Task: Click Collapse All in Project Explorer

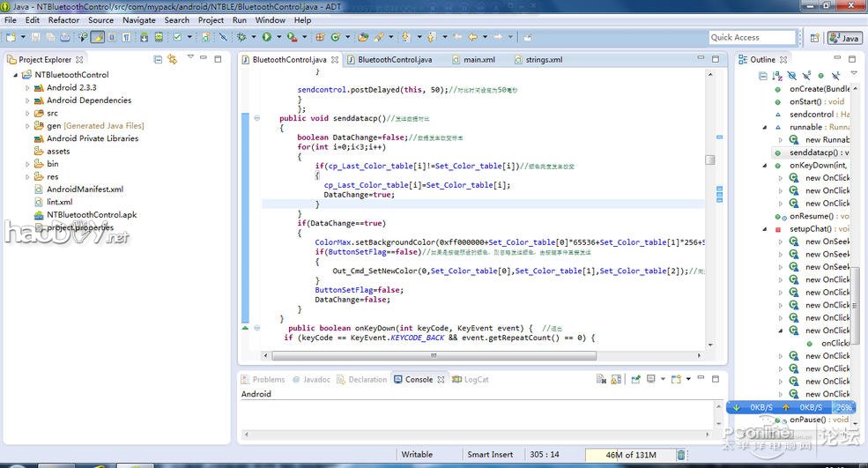Action: pos(158,59)
